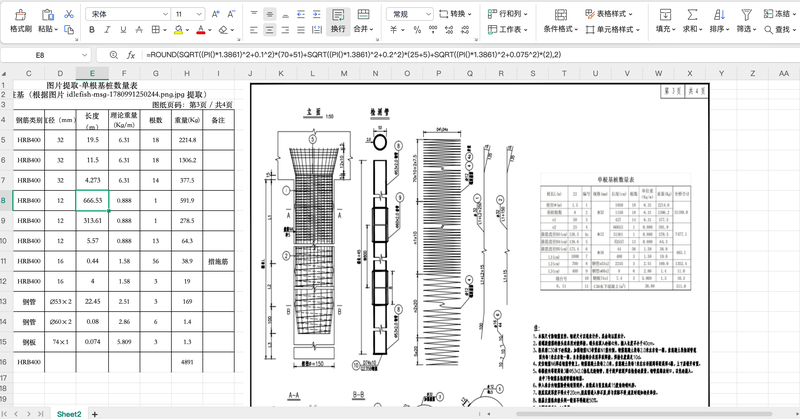Viewport: 800px width, 419px height.
Task: Open the Merge (合并) cells menu
Action: 363,21
